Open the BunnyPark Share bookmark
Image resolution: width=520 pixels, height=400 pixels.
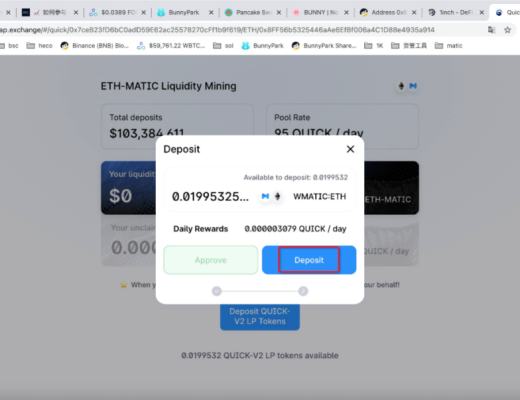point(324,46)
